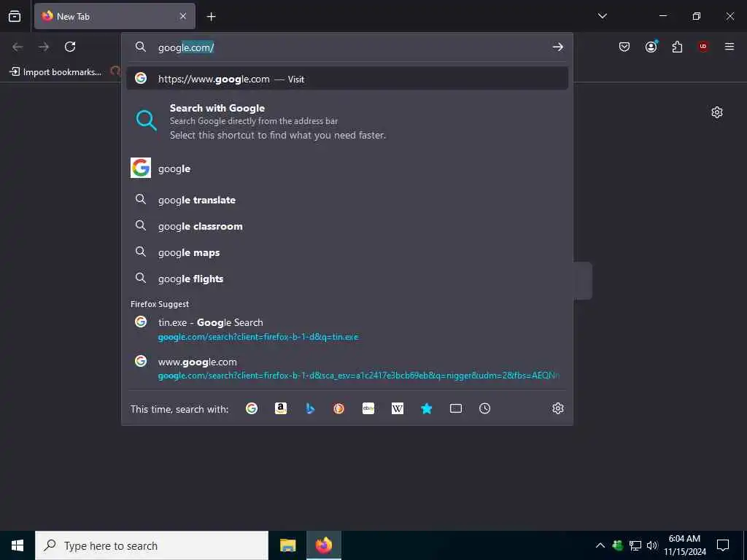Viewport: 747px width, 560px height.
Task: Search history using the clock icon
Action: point(484,408)
